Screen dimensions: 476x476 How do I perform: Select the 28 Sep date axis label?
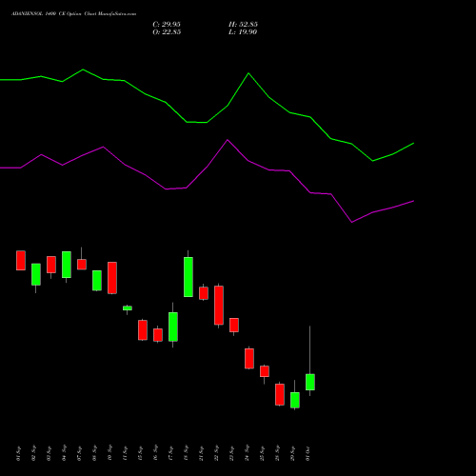278,453
